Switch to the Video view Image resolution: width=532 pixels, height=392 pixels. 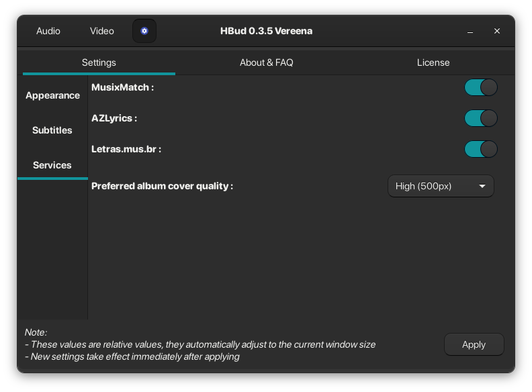tap(102, 31)
